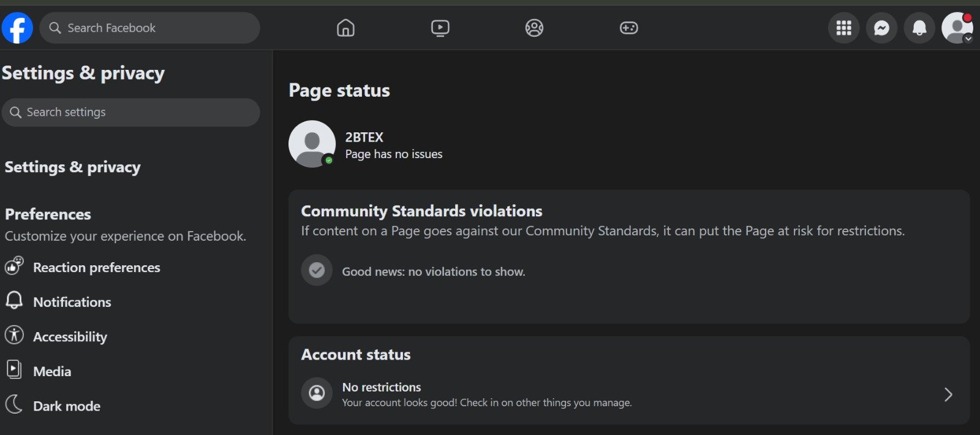The width and height of the screenshot is (980, 435).
Task: Click the Dark mode moon icon
Action: pos(14,404)
